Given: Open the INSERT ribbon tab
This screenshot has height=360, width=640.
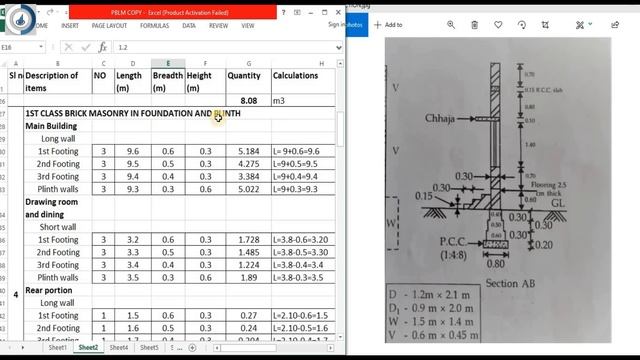Looking at the screenshot, I should (x=70, y=25).
